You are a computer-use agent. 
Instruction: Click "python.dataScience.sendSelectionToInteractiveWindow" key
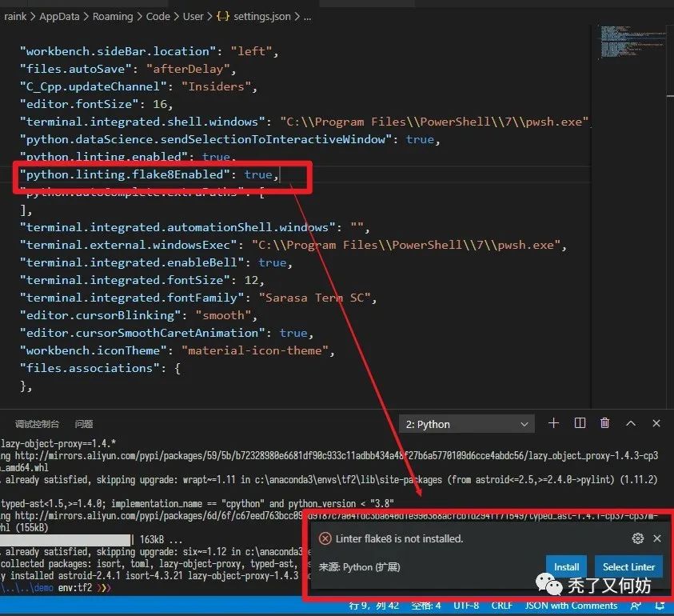coord(205,139)
